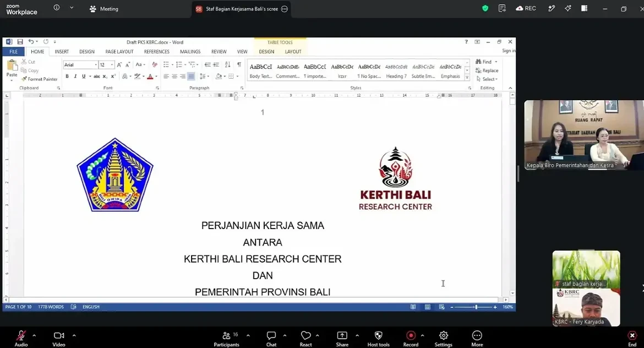Toggle Subscript formatting
This screenshot has height=348, width=644.
click(x=105, y=77)
